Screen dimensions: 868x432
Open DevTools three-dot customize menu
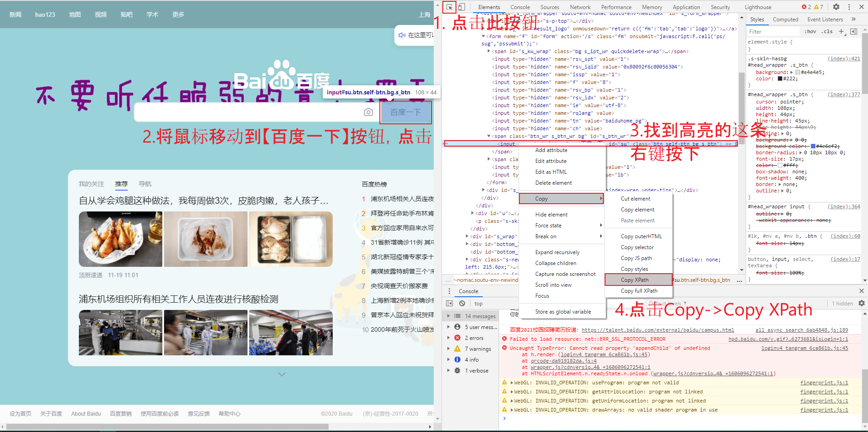(x=849, y=7)
